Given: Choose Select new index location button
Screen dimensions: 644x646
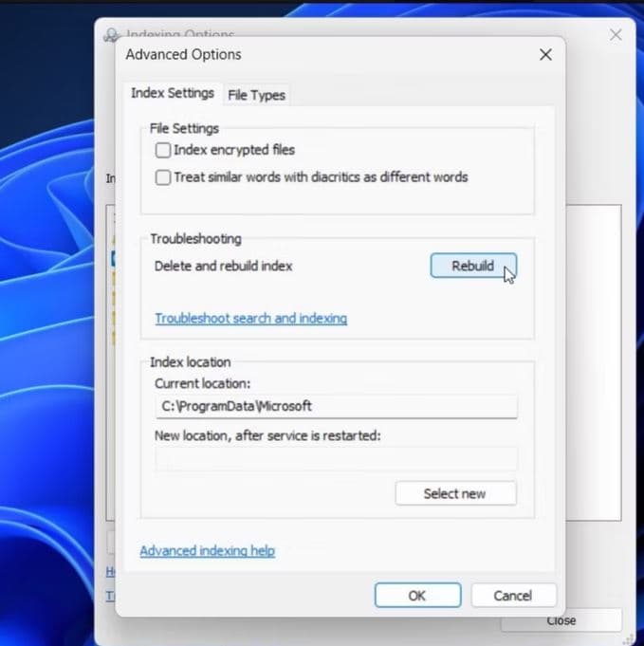Looking at the screenshot, I should 455,493.
